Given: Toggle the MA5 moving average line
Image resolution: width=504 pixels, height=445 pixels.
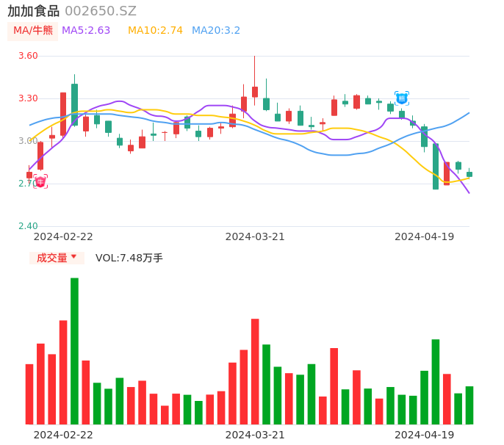Looking at the screenshot, I should (86, 31).
